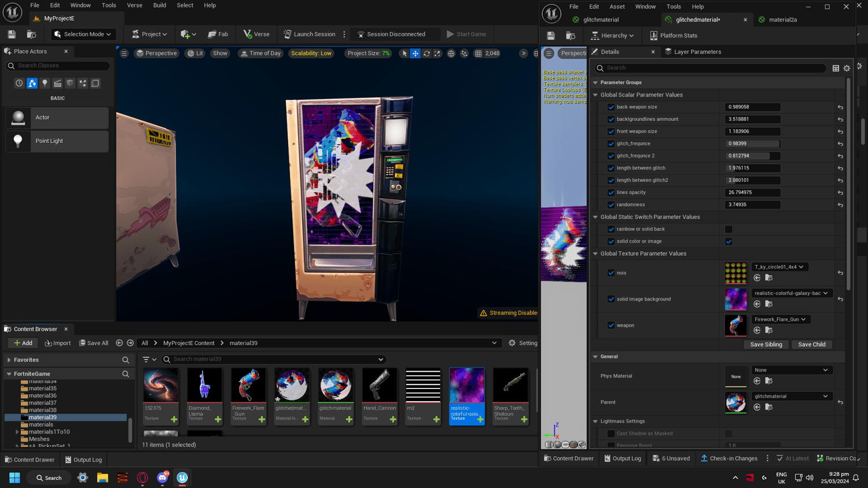Image resolution: width=868 pixels, height=488 pixels.
Task: Save the current level with the main toolbar disk icon
Action: (x=12, y=34)
